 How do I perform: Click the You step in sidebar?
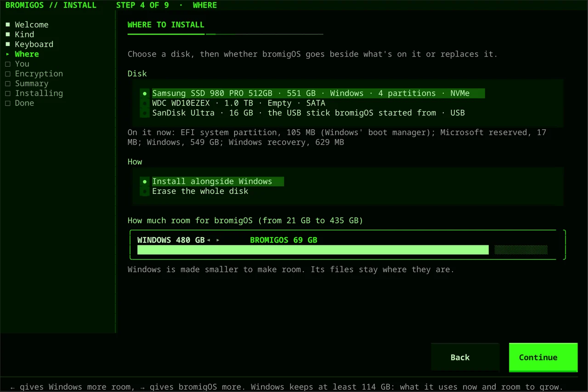(x=17, y=64)
